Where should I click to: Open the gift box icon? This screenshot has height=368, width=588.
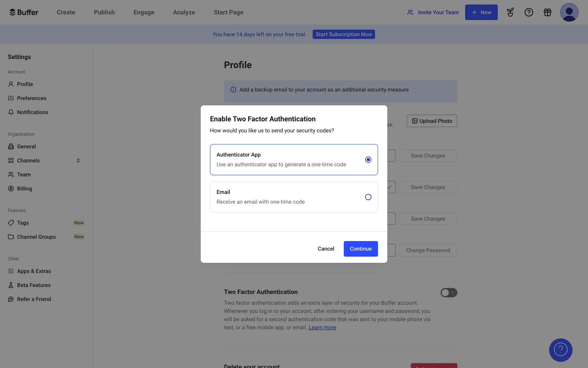[548, 12]
